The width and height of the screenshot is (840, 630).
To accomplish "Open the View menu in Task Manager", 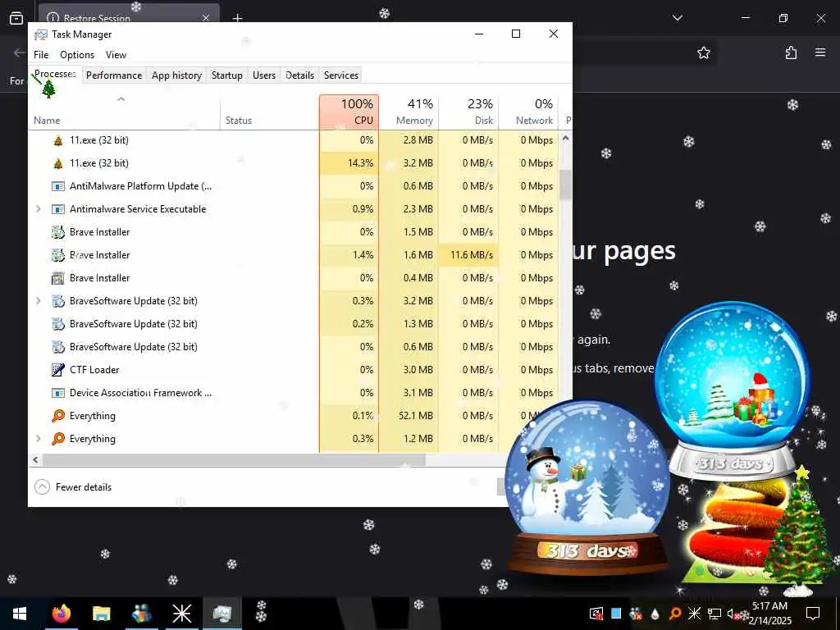I will [x=116, y=55].
